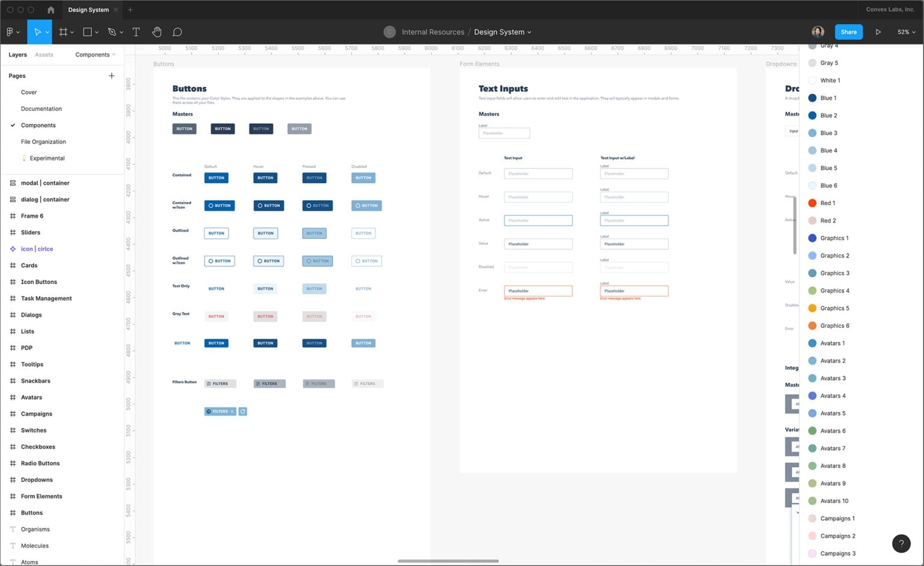Screen dimensions: 924x566
Task: Open the Internal Resources project link
Action: [x=433, y=32]
